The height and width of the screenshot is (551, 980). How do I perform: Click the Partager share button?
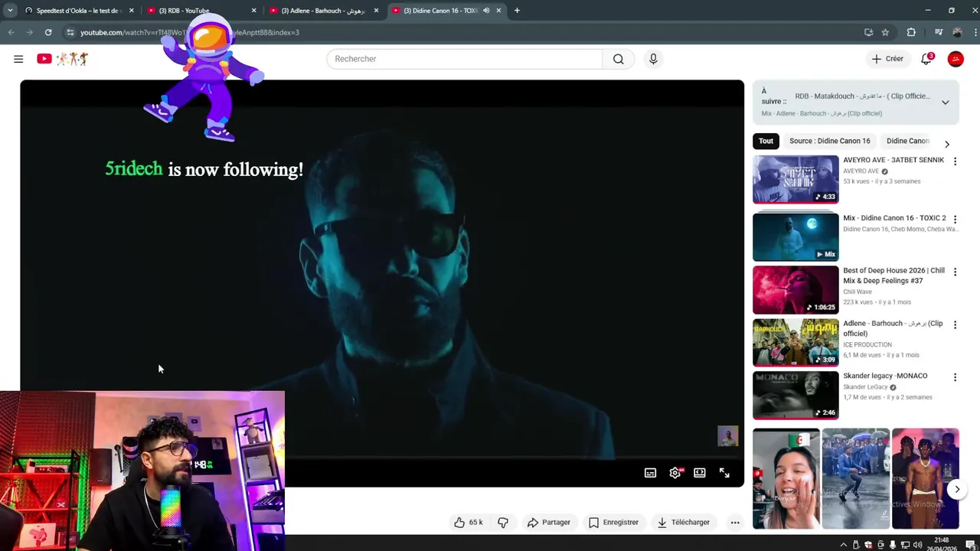[549, 522]
